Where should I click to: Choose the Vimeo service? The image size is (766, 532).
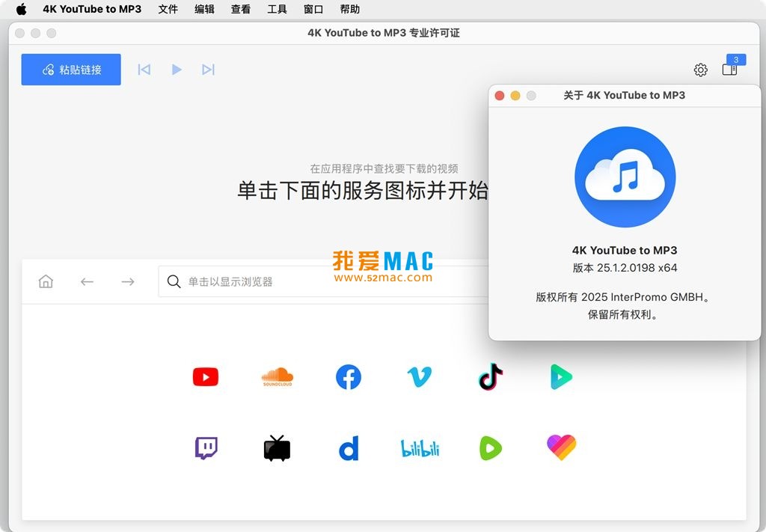[419, 377]
